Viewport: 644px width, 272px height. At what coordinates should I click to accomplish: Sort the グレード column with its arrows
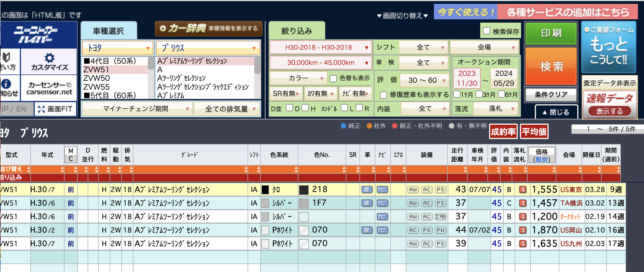[x=246, y=169]
